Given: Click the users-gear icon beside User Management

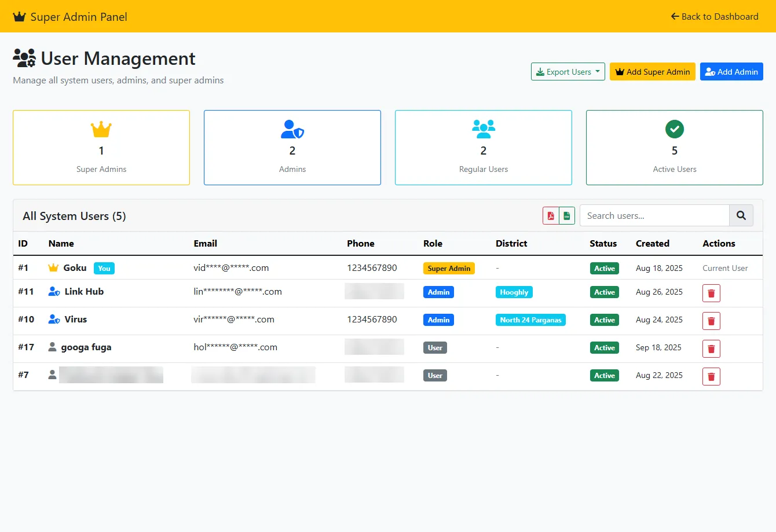Looking at the screenshot, I should point(24,58).
